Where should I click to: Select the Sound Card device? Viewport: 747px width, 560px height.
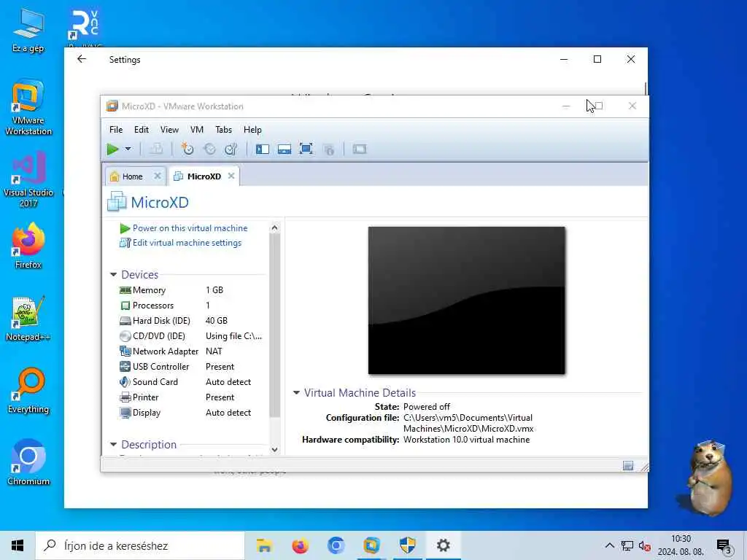coord(192,382)
